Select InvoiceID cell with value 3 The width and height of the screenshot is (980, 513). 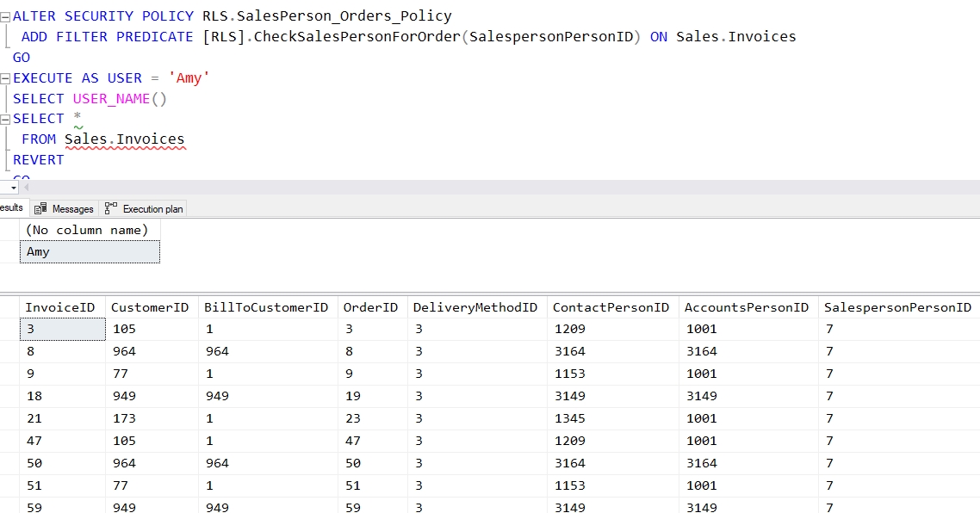63,330
